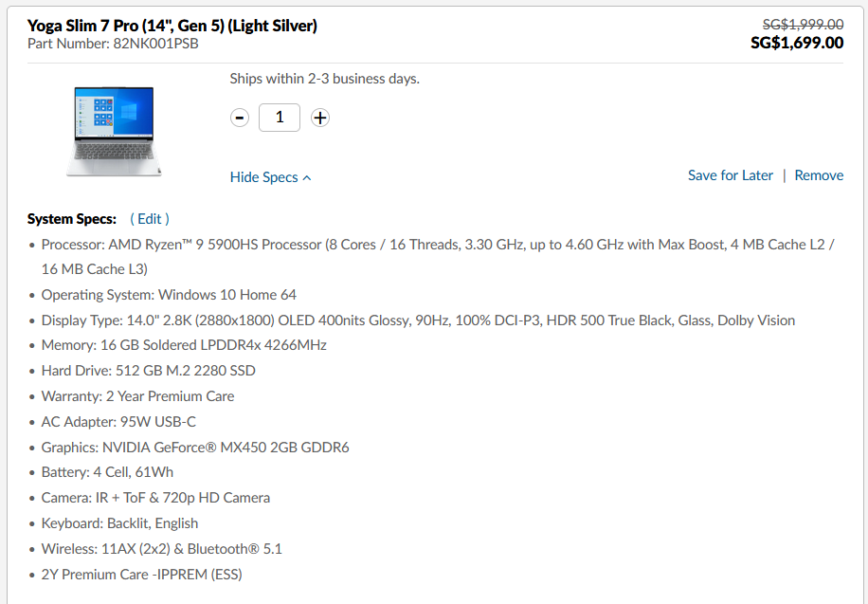Viewport: 868px width, 604px height.
Task: Click the Operating System Windows 10 line
Action: 169,295
